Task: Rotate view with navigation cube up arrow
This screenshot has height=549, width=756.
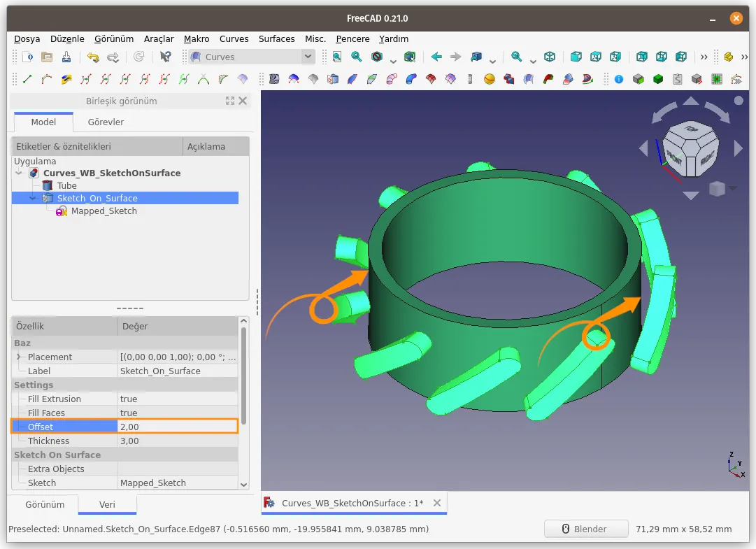Action: (x=691, y=101)
